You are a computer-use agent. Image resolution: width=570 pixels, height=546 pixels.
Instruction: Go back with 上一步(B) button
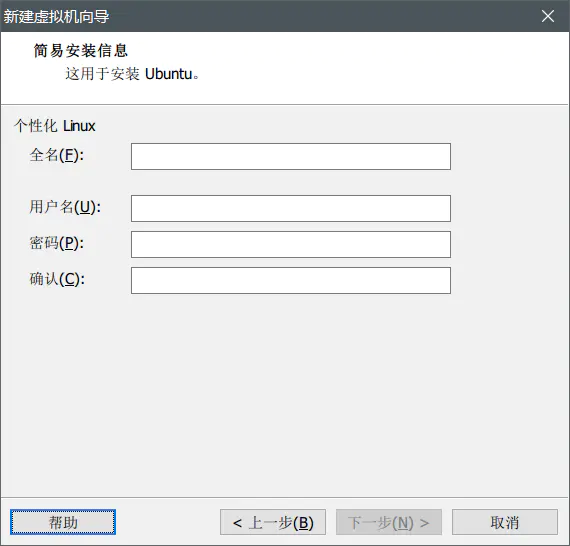tap(273, 522)
